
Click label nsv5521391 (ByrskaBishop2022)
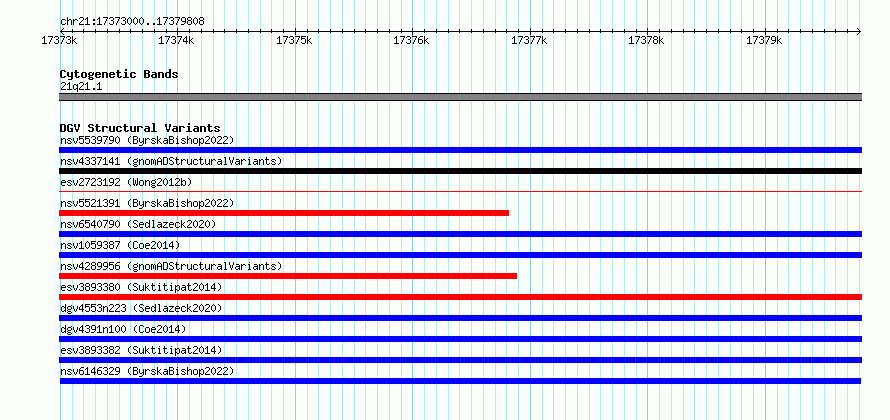pyautogui.click(x=147, y=203)
